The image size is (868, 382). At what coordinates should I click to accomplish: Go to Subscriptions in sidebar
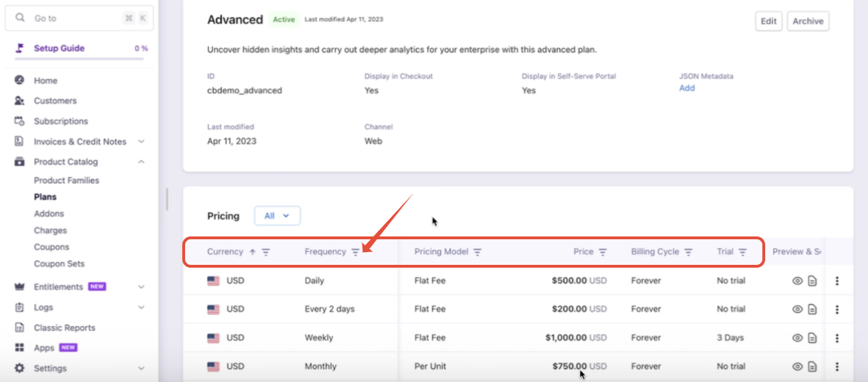tap(61, 121)
